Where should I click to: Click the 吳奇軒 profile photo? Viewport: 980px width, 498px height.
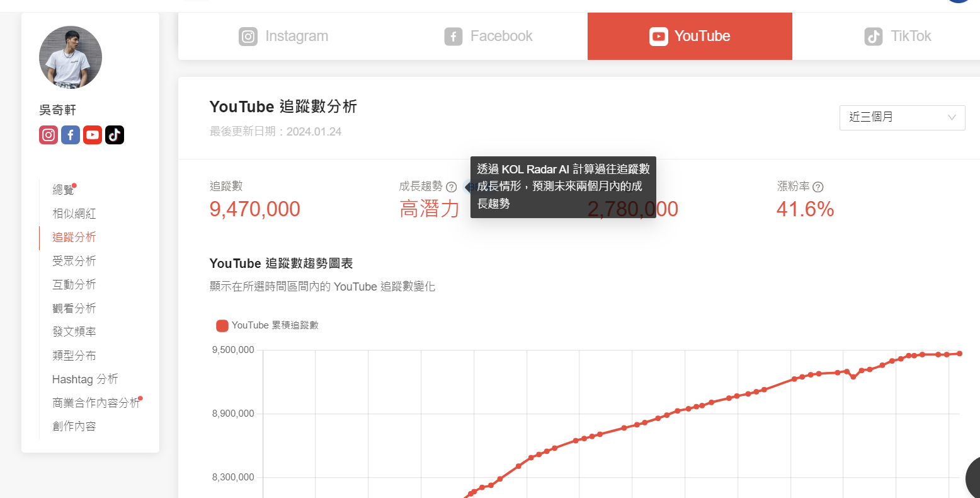71,57
